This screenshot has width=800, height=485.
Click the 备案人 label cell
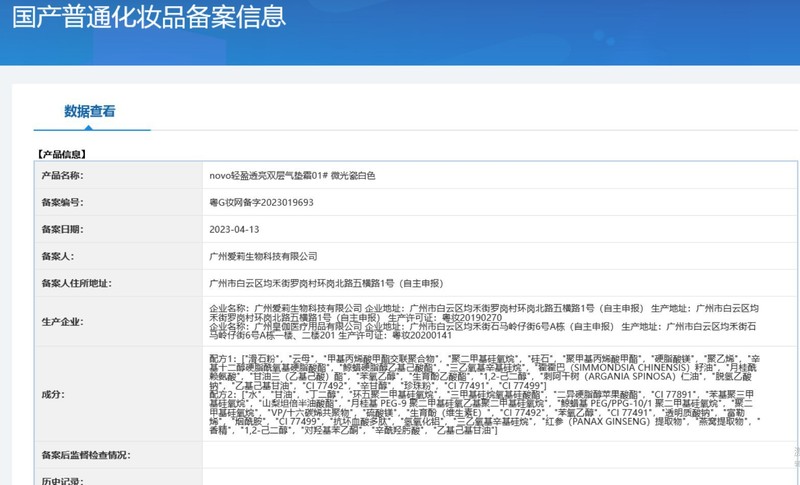118,257
